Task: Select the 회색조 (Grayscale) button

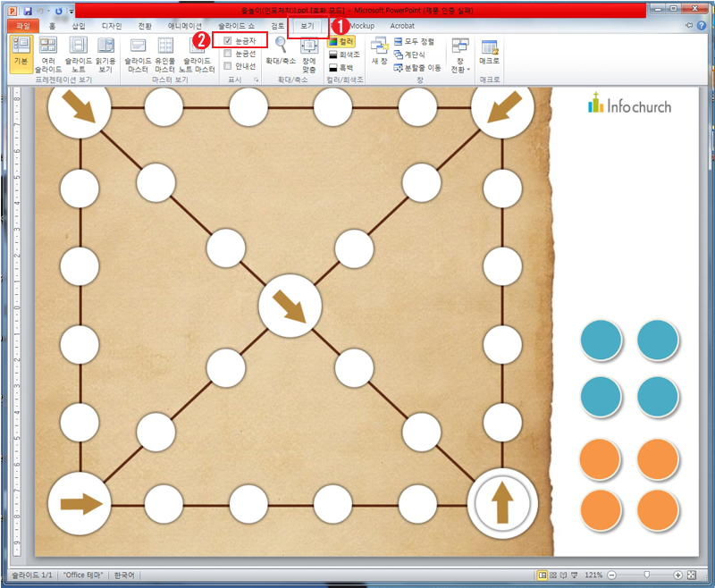Action: 341,55
